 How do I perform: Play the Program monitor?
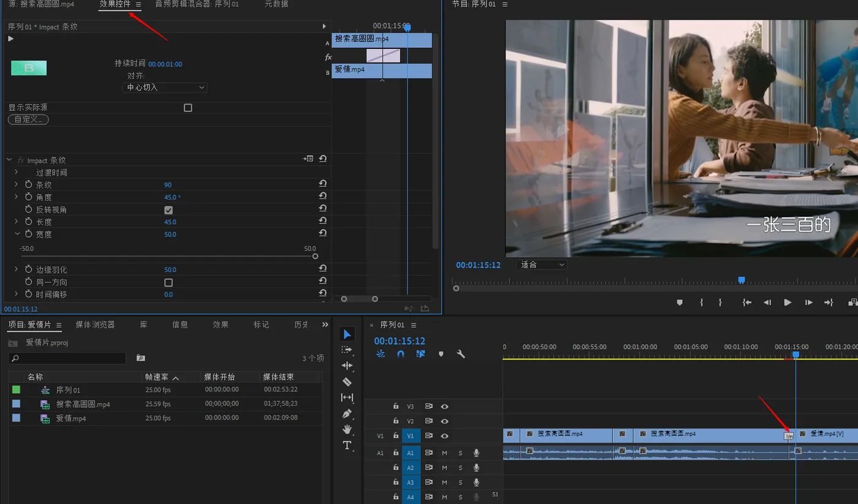point(788,302)
